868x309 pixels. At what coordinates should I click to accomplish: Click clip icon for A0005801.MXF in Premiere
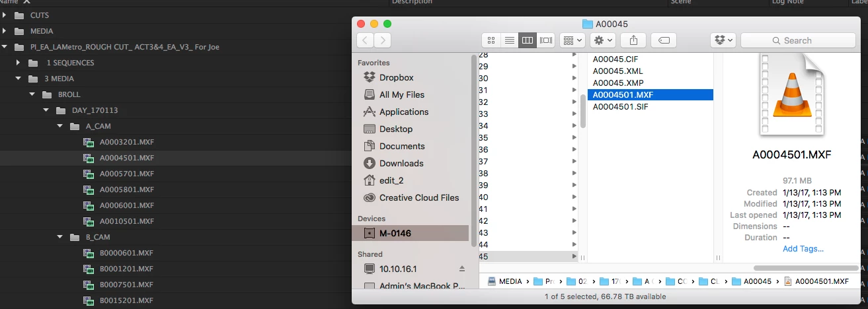click(x=88, y=189)
